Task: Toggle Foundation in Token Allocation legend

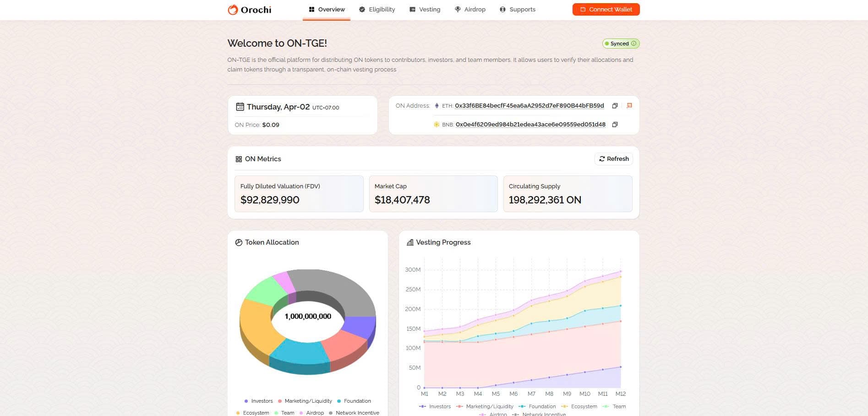Action: [354, 401]
